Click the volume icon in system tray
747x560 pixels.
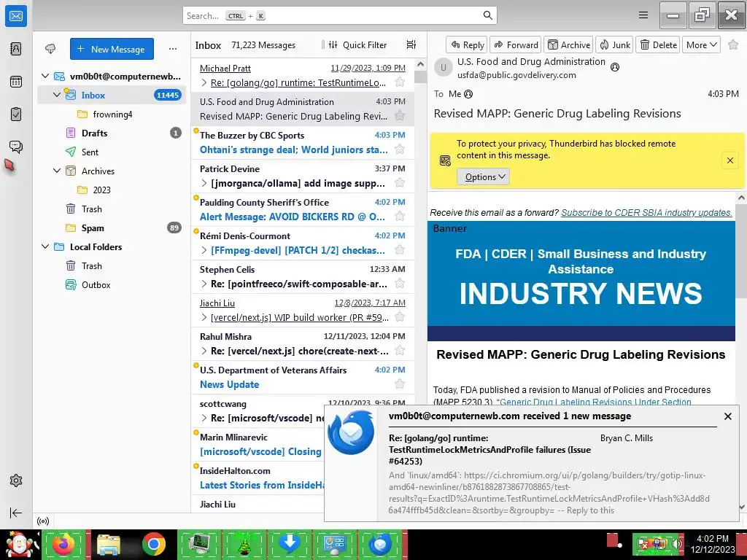(676, 543)
